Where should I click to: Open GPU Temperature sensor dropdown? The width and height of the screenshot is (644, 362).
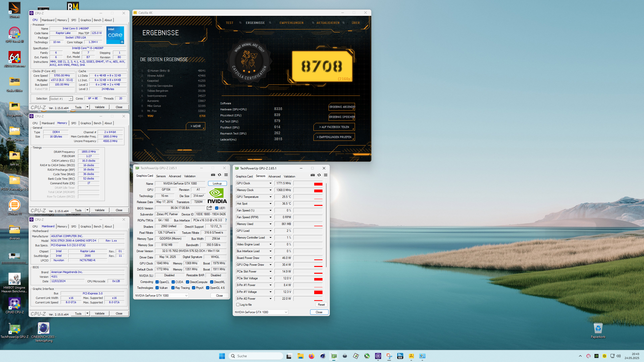point(270,197)
